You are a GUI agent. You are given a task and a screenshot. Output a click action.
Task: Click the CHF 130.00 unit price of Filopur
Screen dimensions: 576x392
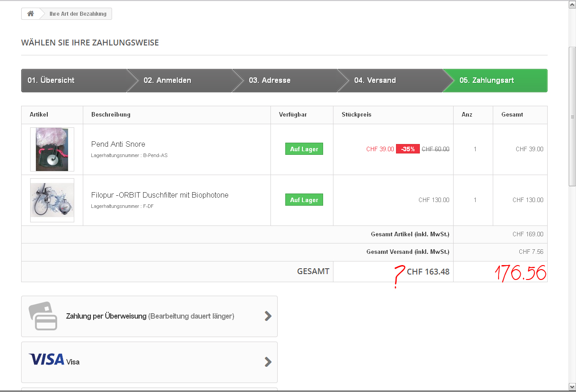pyautogui.click(x=434, y=200)
